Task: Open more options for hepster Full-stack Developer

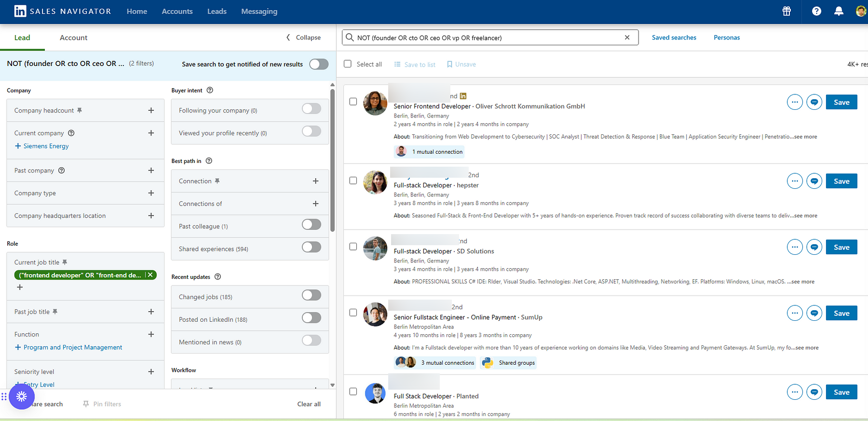Action: [x=795, y=181]
